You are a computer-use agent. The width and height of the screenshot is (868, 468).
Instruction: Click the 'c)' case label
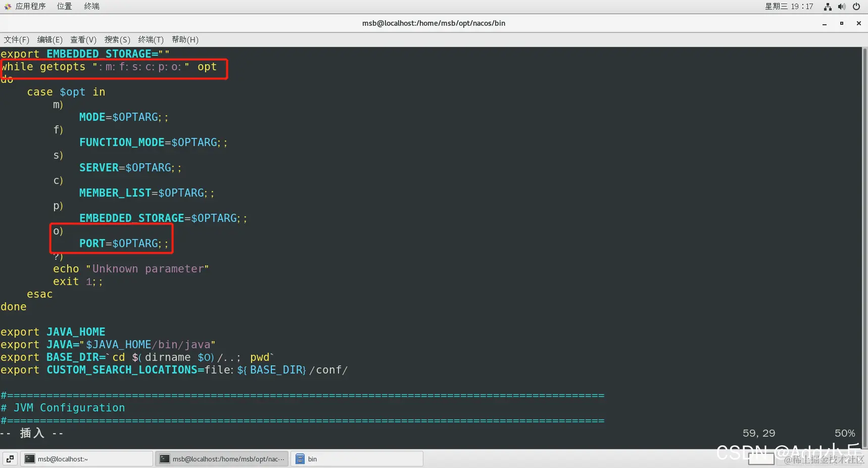[x=58, y=180]
